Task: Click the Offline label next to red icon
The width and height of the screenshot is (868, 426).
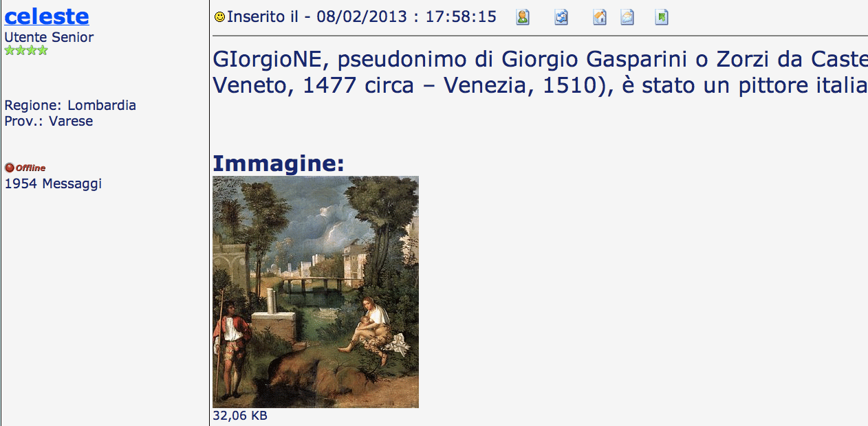Action: click(31, 168)
